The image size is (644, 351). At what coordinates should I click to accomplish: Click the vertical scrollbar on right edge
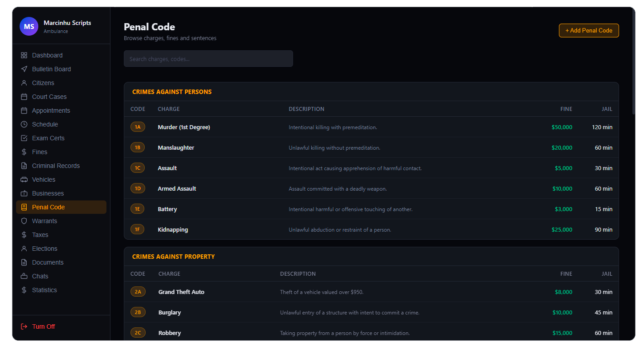(x=633, y=62)
